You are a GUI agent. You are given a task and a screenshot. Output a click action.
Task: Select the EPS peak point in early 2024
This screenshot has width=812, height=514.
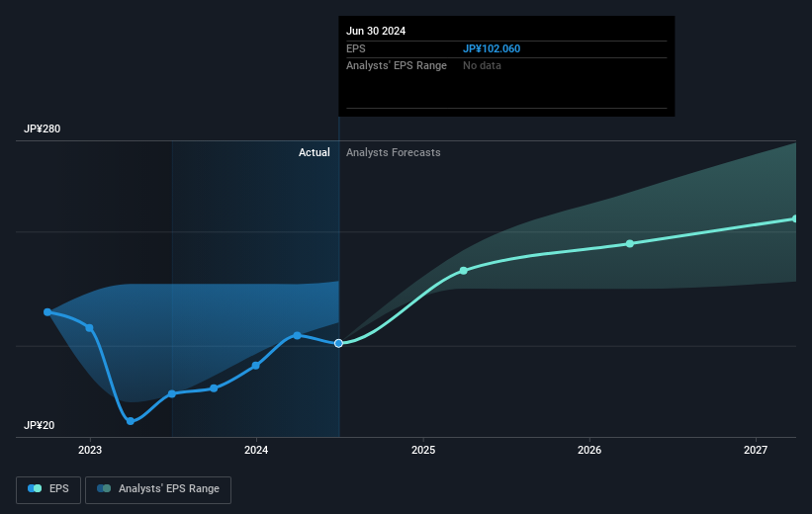tap(298, 335)
